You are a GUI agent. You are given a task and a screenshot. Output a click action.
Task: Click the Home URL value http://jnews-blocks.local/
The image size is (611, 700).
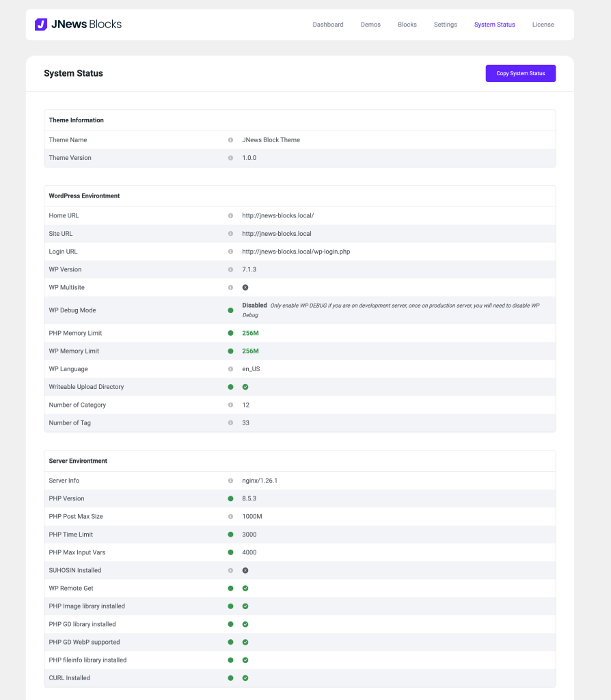tap(278, 215)
